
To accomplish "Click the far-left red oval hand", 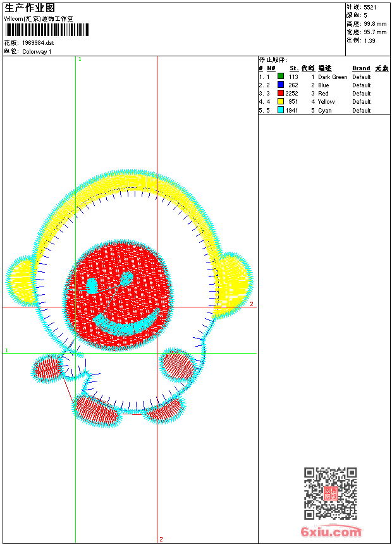I will 47,368.
